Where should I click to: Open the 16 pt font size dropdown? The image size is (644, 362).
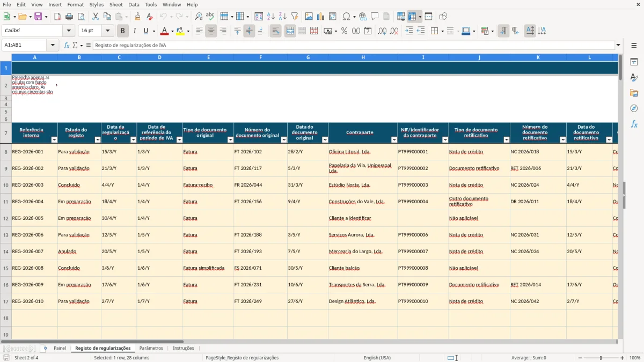point(107,31)
